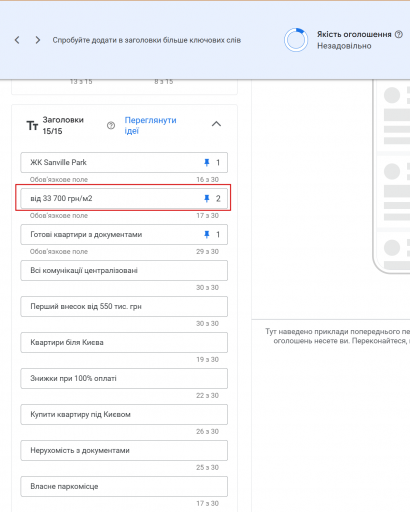Click the 19 з 30 character counter
The image size is (410, 512).
tap(207, 359)
